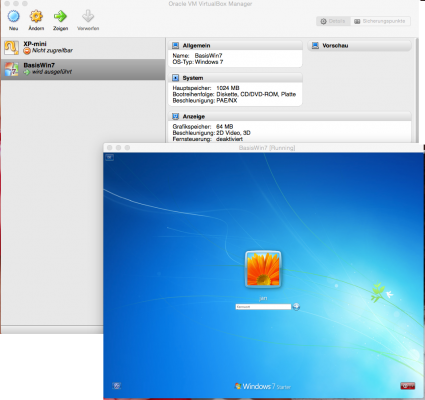The image size is (425, 400).
Task: Close the BasisWin7 [Running] window
Action: [x=110, y=148]
